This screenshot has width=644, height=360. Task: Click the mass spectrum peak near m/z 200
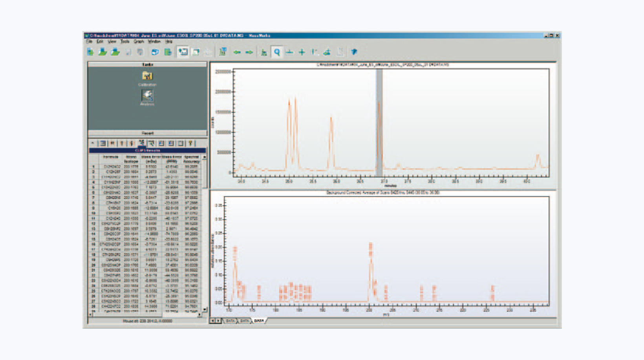tap(371, 273)
